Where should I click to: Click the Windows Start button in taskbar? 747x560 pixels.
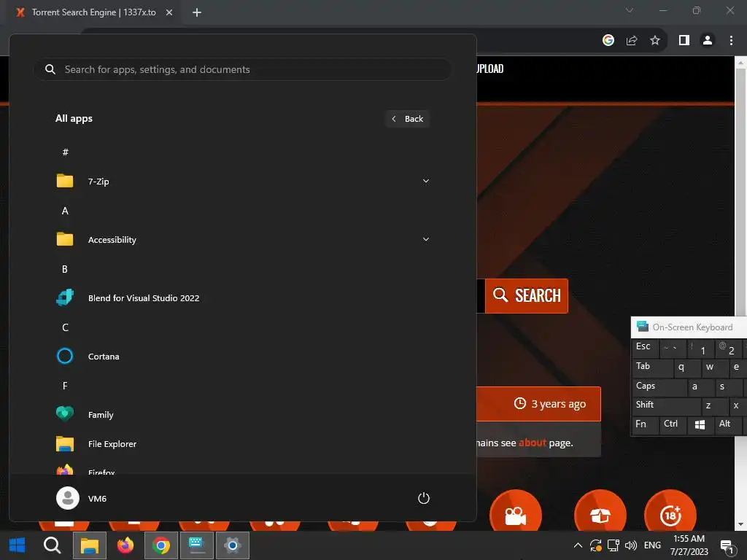coord(18,545)
